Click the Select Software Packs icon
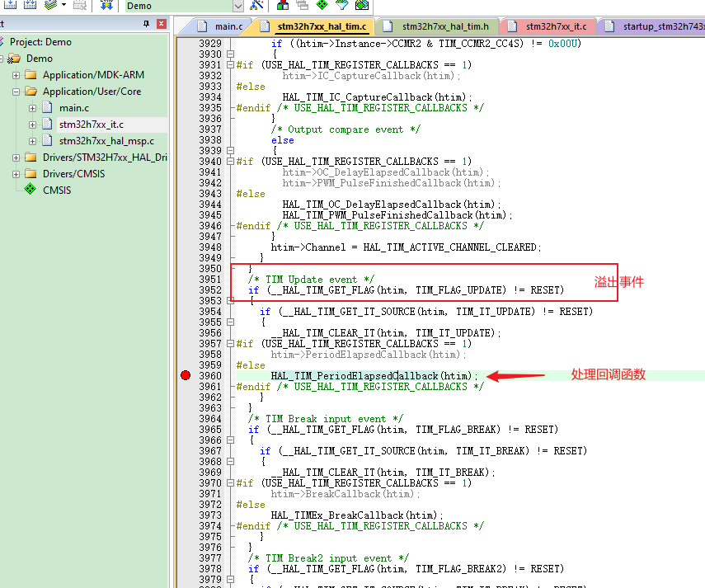Screen dimensions: 705x588 point(341,4)
